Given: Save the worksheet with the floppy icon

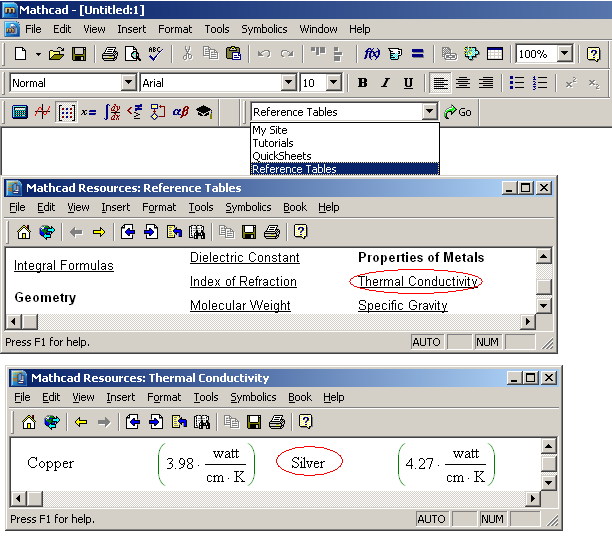Looking at the screenshot, I should click(x=79, y=54).
